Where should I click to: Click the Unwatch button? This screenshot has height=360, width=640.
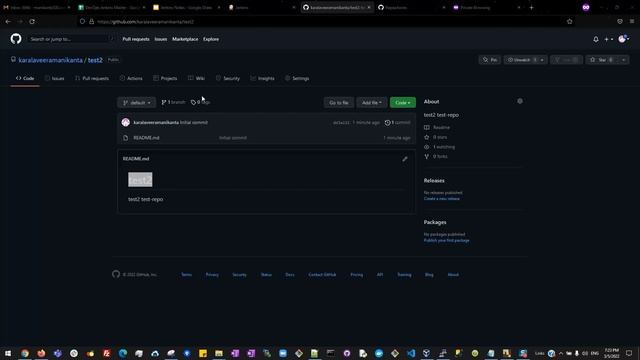point(521,60)
